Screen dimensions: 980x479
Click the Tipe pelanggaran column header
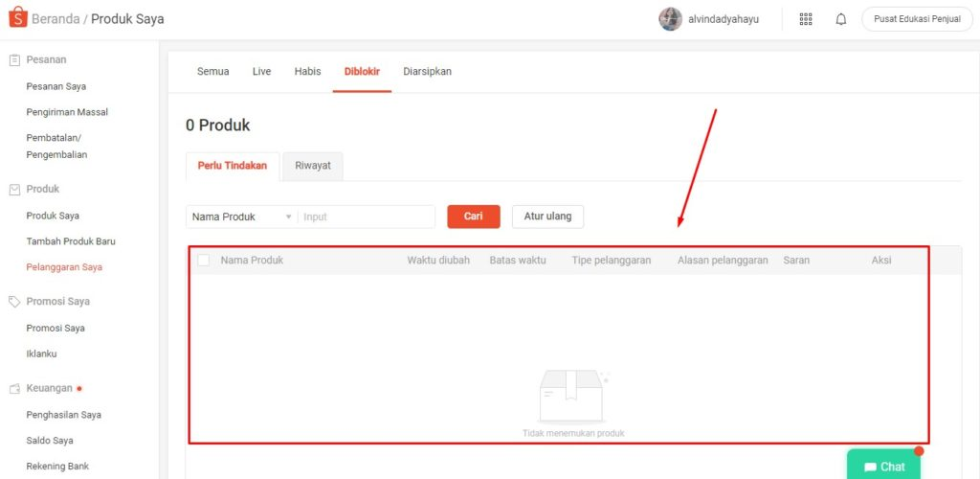tap(612, 261)
